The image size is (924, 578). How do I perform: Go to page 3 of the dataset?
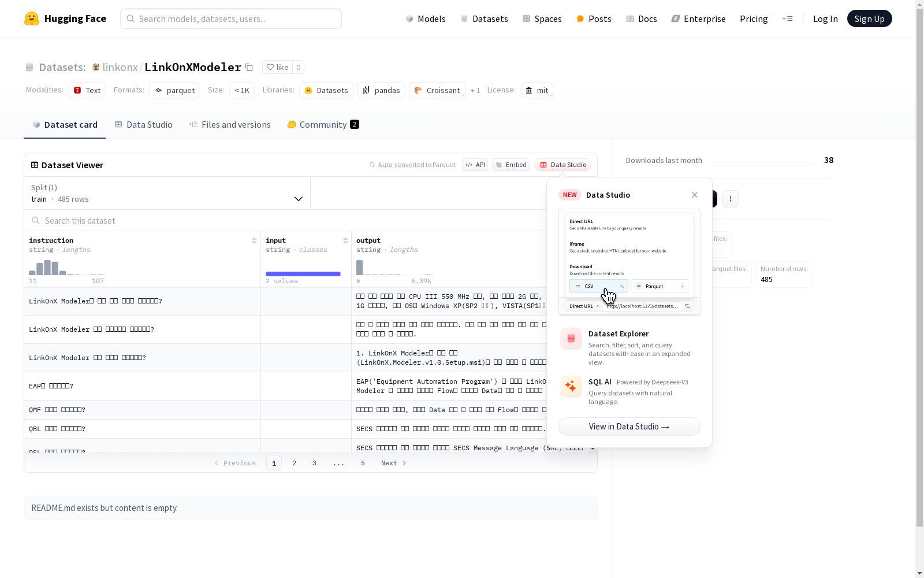pos(315,463)
